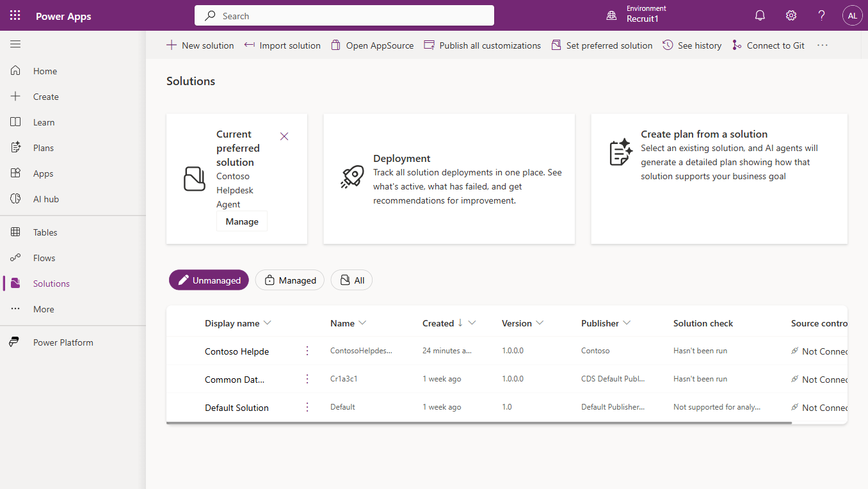This screenshot has width=868, height=489.
Task: Open more options for Common Data row
Action: click(x=307, y=379)
